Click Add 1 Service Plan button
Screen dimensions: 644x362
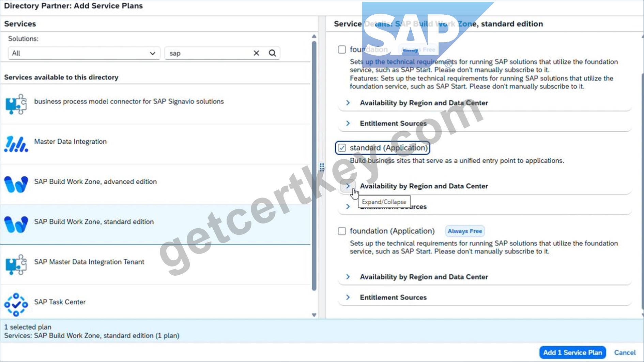tap(572, 352)
